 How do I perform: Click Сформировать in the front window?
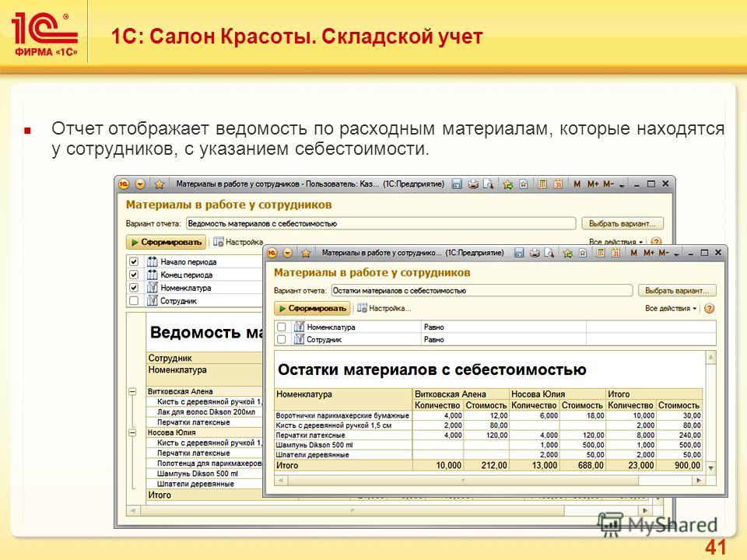click(x=312, y=309)
